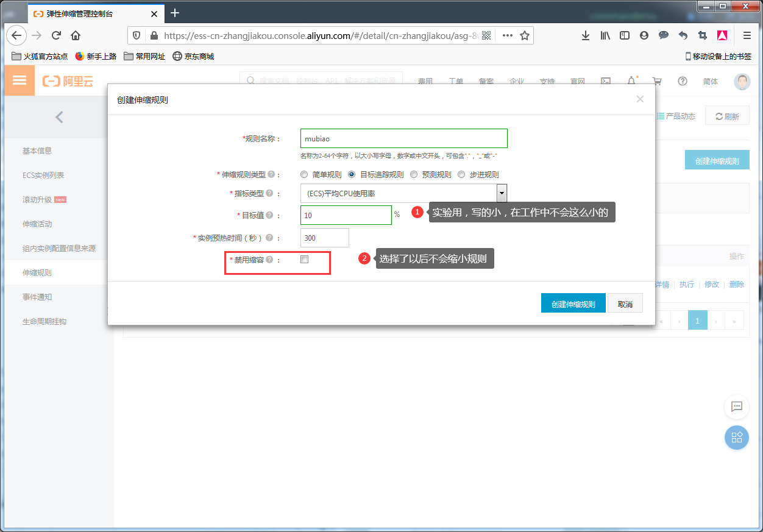This screenshot has height=532, width=763.
Task: Open the Firefox downloads arrow icon
Action: (x=585, y=35)
